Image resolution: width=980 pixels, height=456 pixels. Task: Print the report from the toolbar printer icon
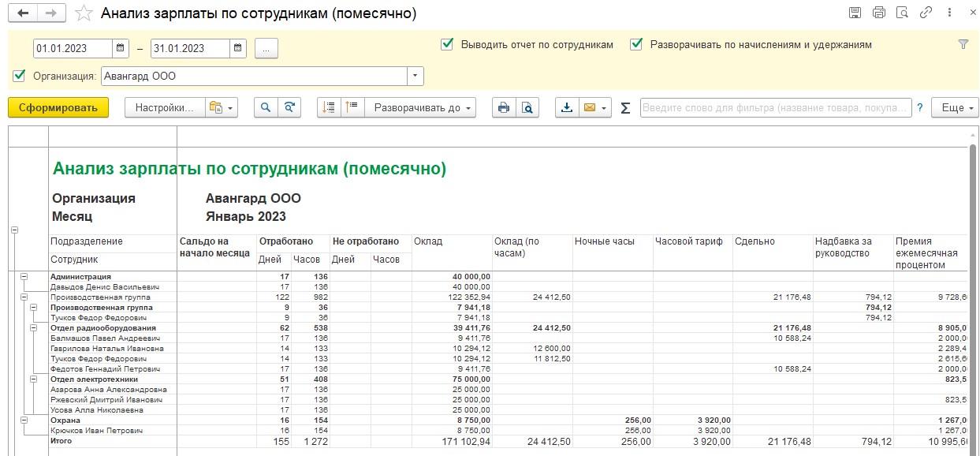[503, 108]
